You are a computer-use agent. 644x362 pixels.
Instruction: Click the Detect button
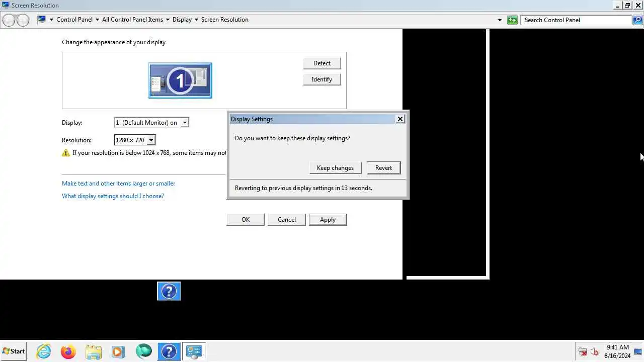tap(322, 63)
